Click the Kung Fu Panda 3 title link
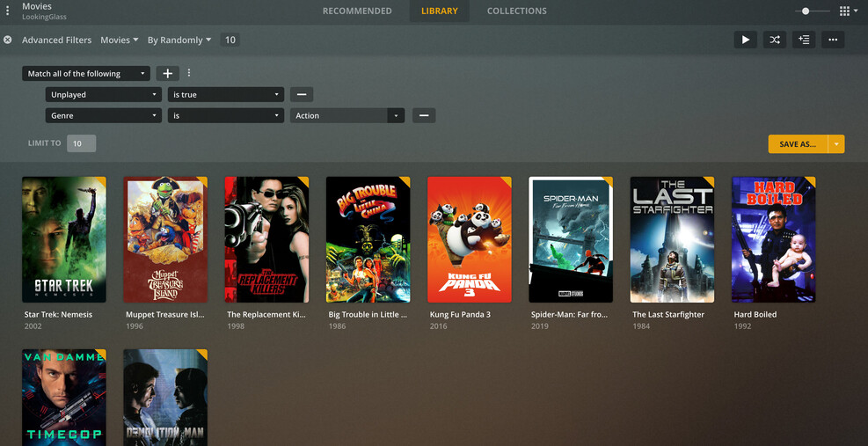This screenshot has width=868, height=446. [461, 315]
